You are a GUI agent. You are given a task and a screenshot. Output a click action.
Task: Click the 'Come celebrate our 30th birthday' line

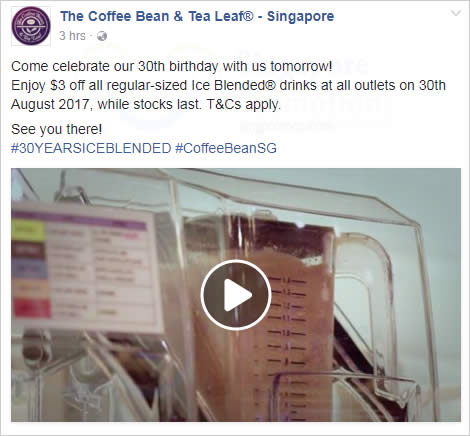tap(172, 66)
